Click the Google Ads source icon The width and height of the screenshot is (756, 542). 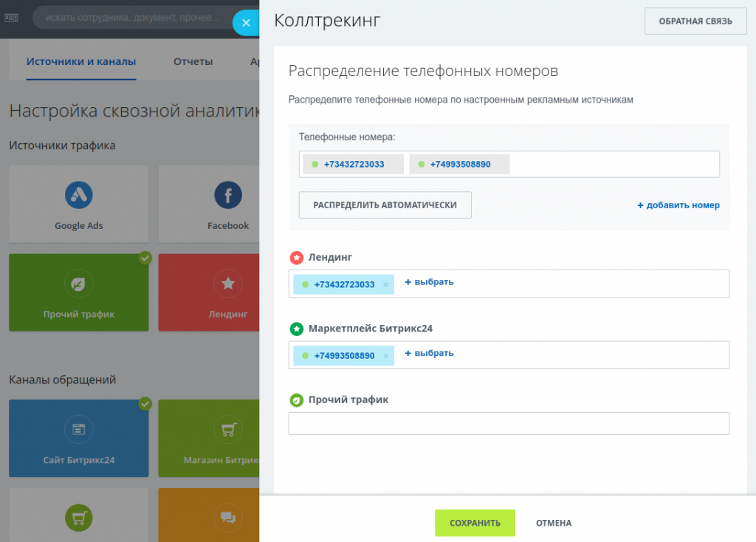point(78,196)
